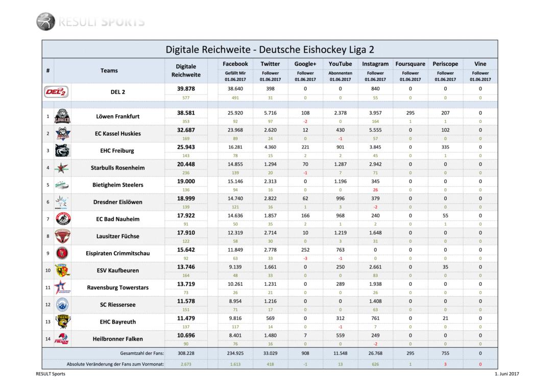
Task: Select Löwen Frankfurt's reach value '38.581'
Action: (186, 113)
